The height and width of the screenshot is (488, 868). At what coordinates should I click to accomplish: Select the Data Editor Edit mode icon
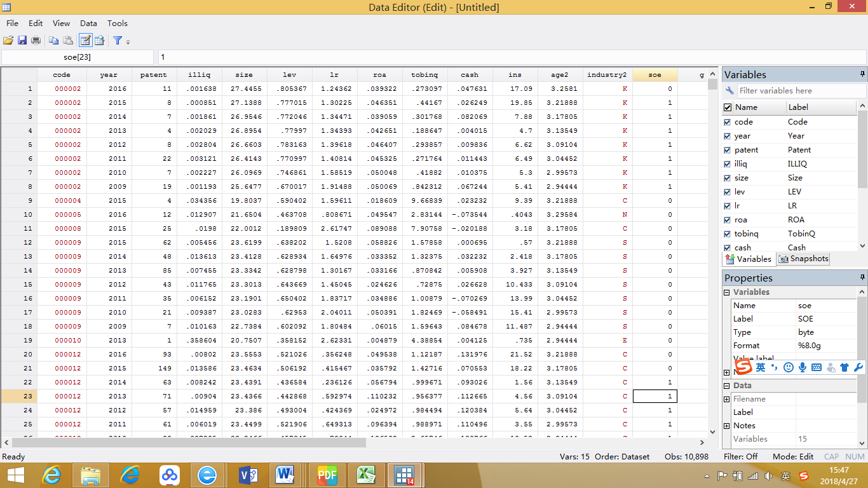tap(85, 41)
